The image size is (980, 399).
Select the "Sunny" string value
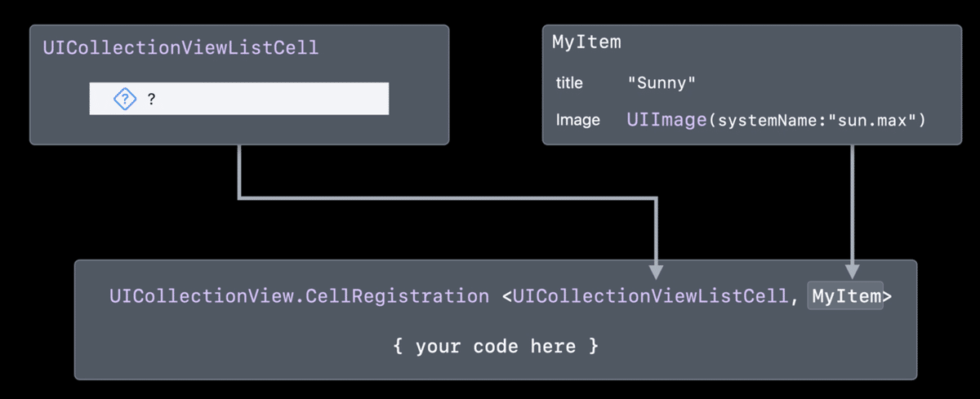click(661, 82)
